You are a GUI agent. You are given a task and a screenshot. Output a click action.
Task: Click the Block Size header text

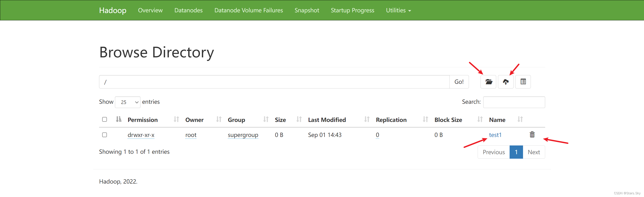pyautogui.click(x=448, y=120)
